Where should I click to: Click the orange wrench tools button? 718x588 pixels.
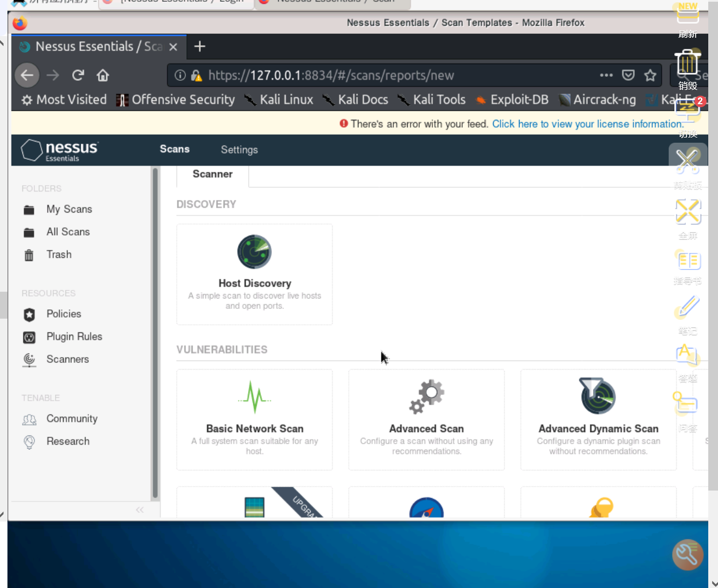coord(688,555)
